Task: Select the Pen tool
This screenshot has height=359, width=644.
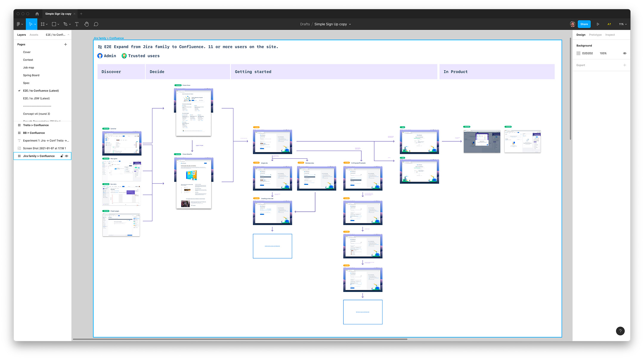Action: click(66, 24)
